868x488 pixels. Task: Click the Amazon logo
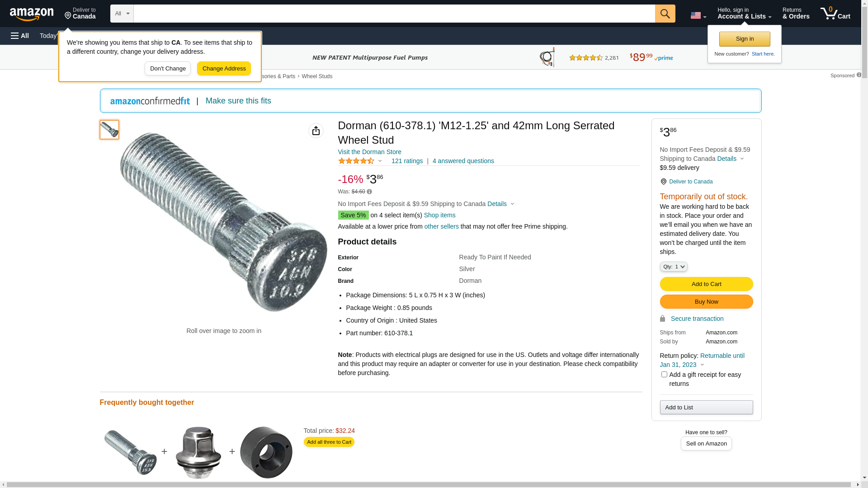[x=32, y=14]
